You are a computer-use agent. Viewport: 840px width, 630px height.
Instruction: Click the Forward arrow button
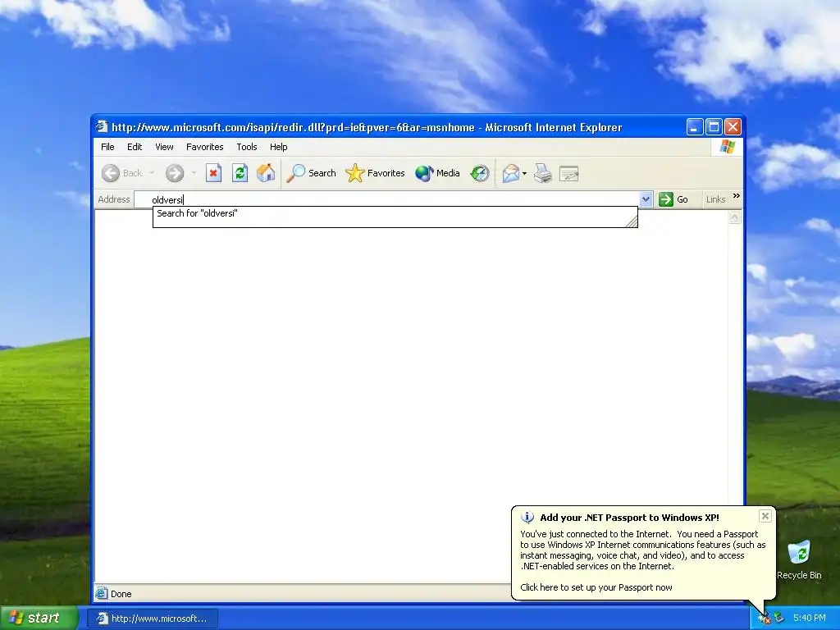pyautogui.click(x=175, y=173)
